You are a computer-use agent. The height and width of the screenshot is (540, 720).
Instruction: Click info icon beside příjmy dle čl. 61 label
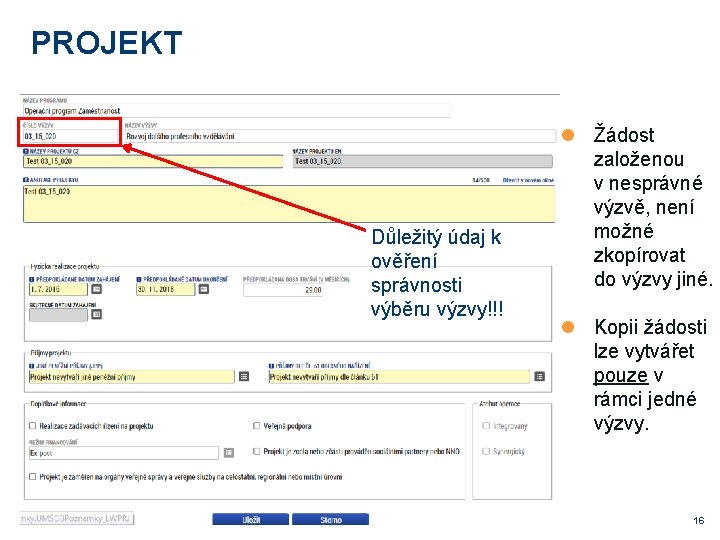(271, 366)
